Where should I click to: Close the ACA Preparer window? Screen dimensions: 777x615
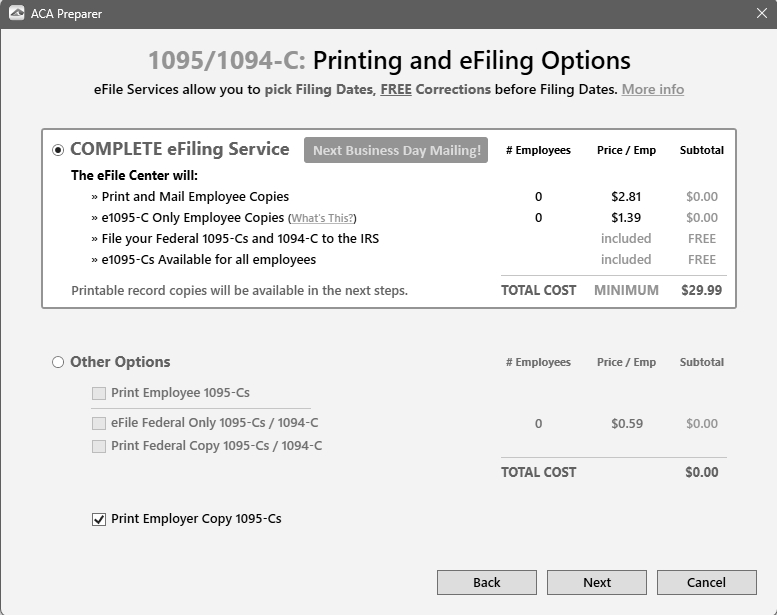(x=761, y=14)
